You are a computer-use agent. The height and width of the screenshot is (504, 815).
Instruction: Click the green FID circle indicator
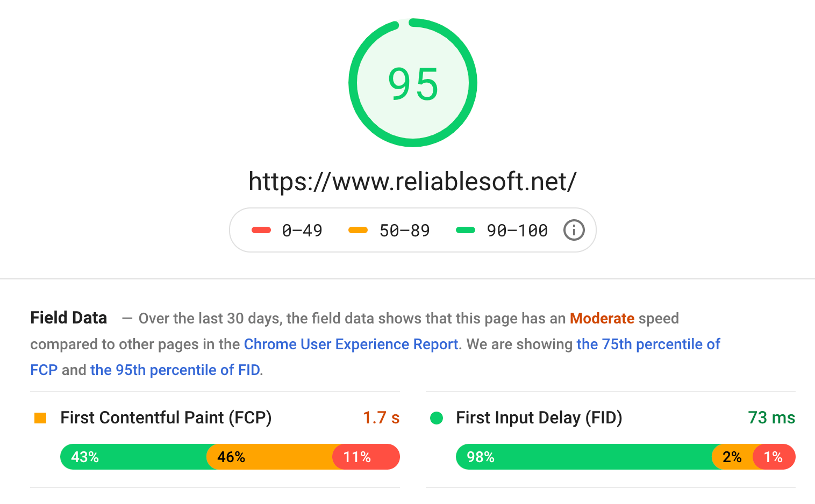coord(437,418)
